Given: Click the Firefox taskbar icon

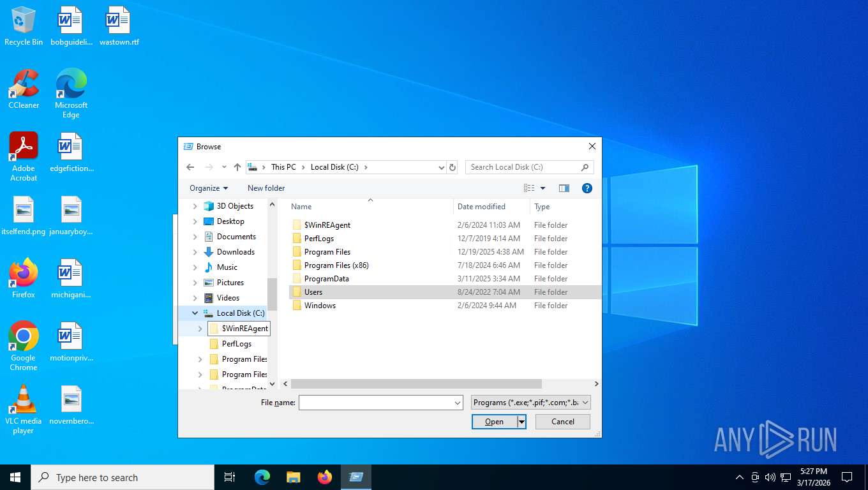Looking at the screenshot, I should click(325, 477).
